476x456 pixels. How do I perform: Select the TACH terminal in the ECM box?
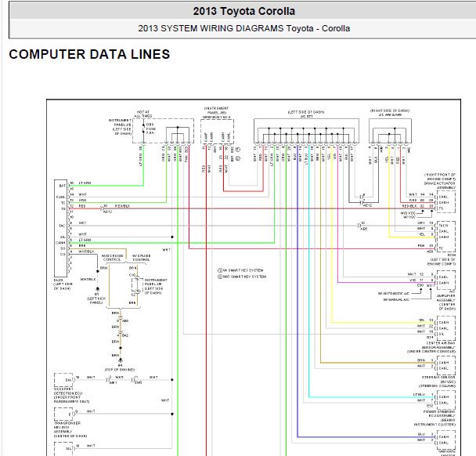[x=443, y=226]
